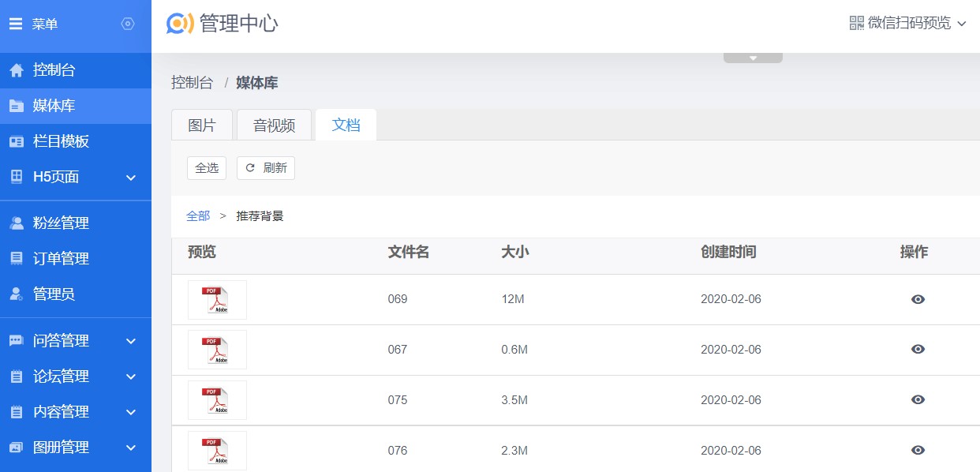
Task: Click the 订单管理 list icon
Action: tap(17, 259)
